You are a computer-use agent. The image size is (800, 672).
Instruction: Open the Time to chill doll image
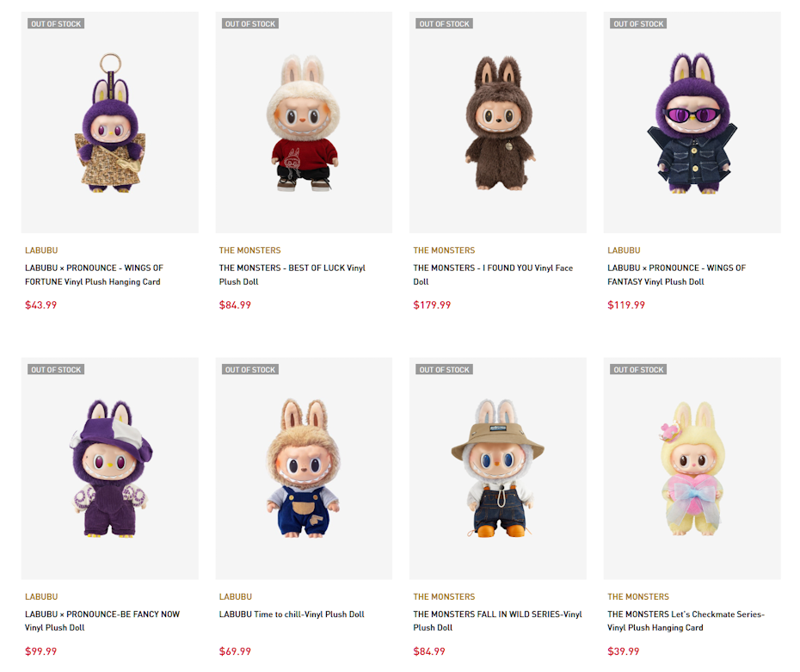tap(304, 469)
